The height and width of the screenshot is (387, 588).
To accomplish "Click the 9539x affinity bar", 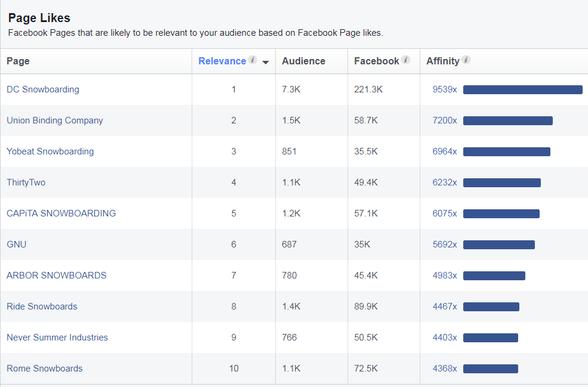I will (523, 89).
